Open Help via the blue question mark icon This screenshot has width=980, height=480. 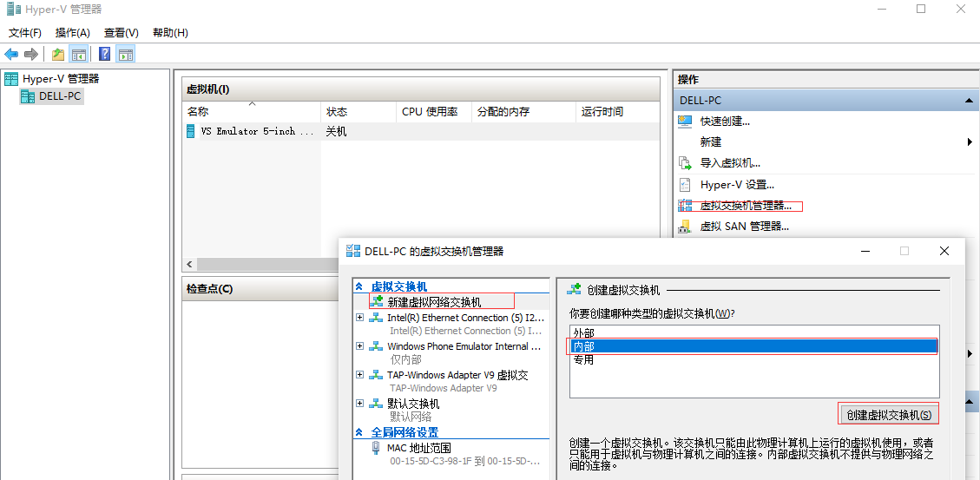point(105,55)
